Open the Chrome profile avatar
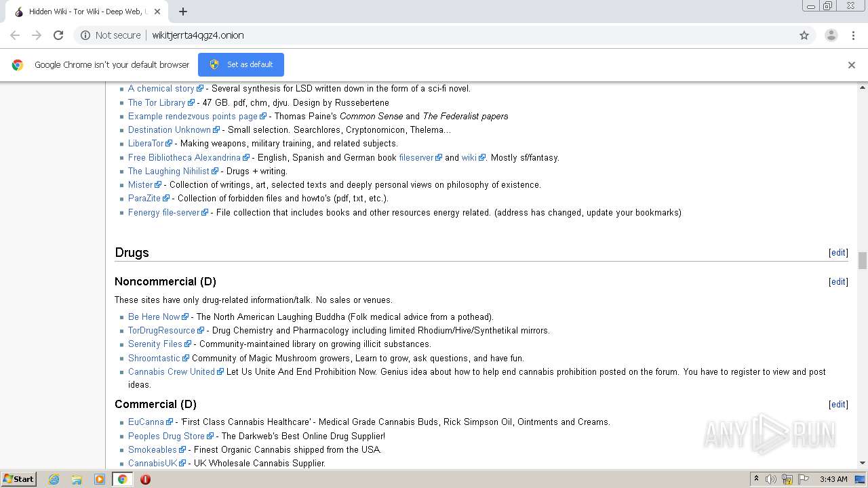The width and height of the screenshot is (868, 488). tap(831, 35)
